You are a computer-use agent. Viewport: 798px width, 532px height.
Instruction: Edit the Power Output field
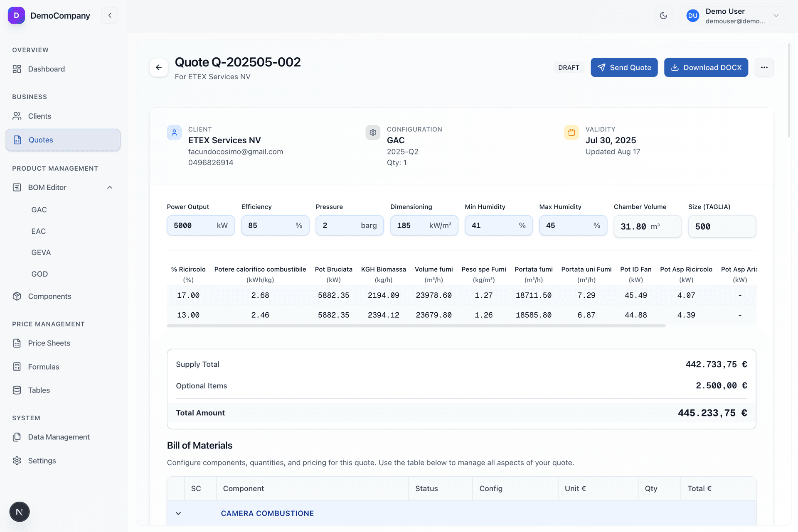201,226
